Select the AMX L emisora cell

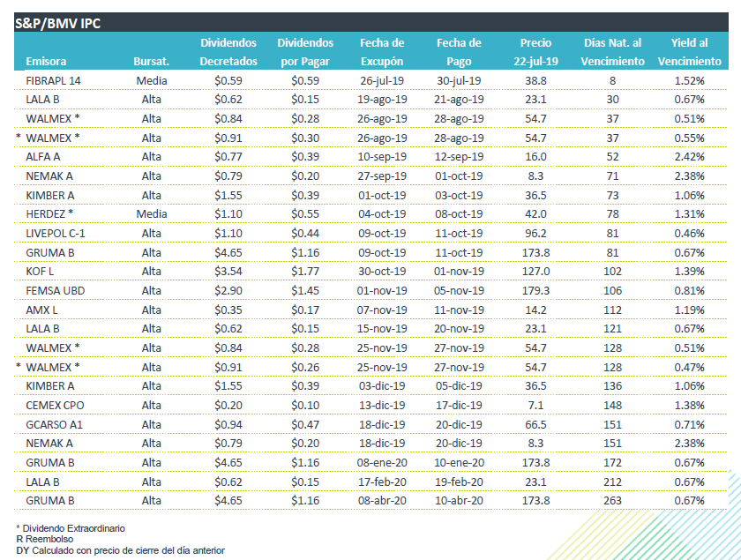coord(41,310)
